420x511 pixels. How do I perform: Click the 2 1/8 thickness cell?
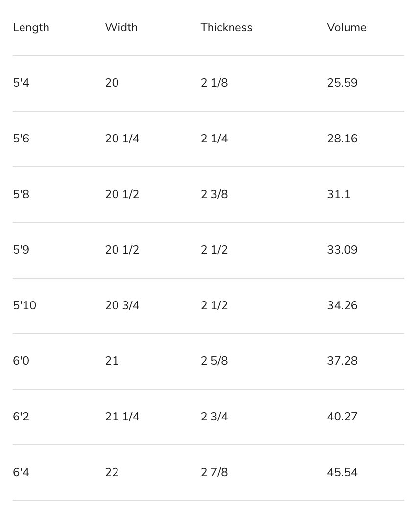point(214,83)
